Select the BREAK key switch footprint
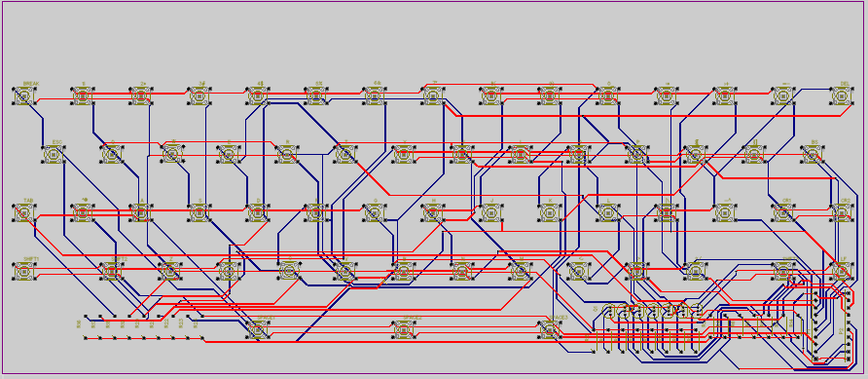Viewport: 868px width, 379px height. pos(23,96)
